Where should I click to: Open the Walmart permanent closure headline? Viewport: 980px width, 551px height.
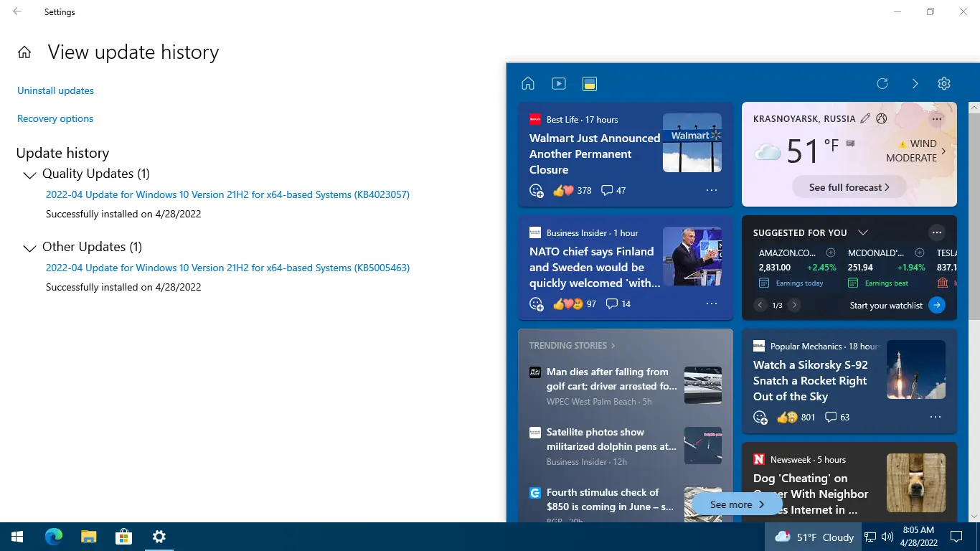595,154
